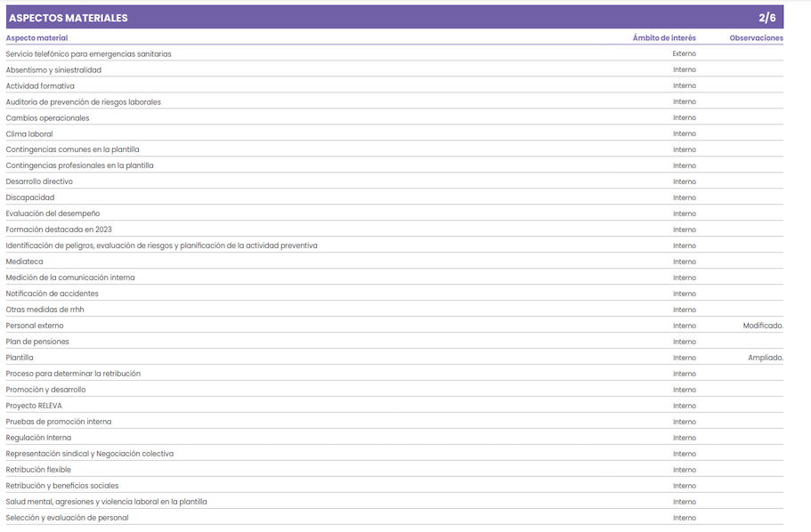Click Retribución y beneficios sociales
Screen dimensions: 811x532
[x=62, y=486]
